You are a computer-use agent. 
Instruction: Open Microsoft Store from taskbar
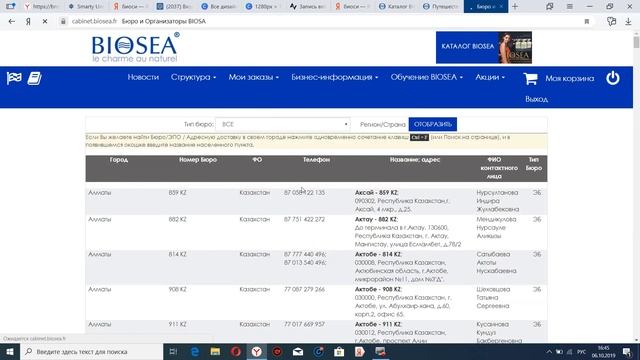click(339, 351)
